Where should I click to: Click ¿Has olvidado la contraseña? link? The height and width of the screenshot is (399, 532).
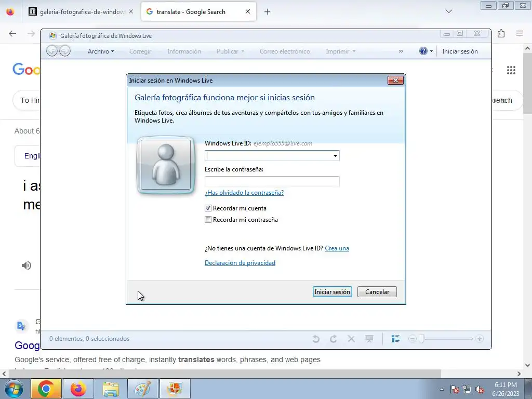pos(244,192)
